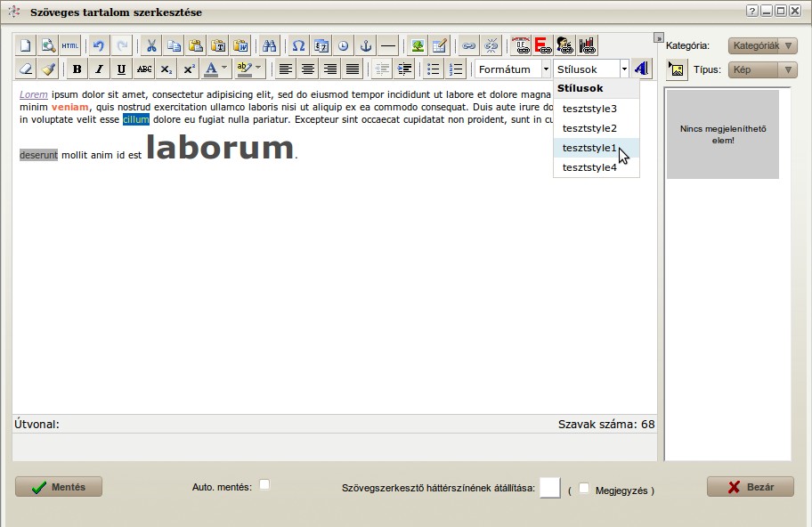This screenshot has height=527, width=812.
Task: Enable the Auto. mentés checkbox
Action: click(x=264, y=485)
